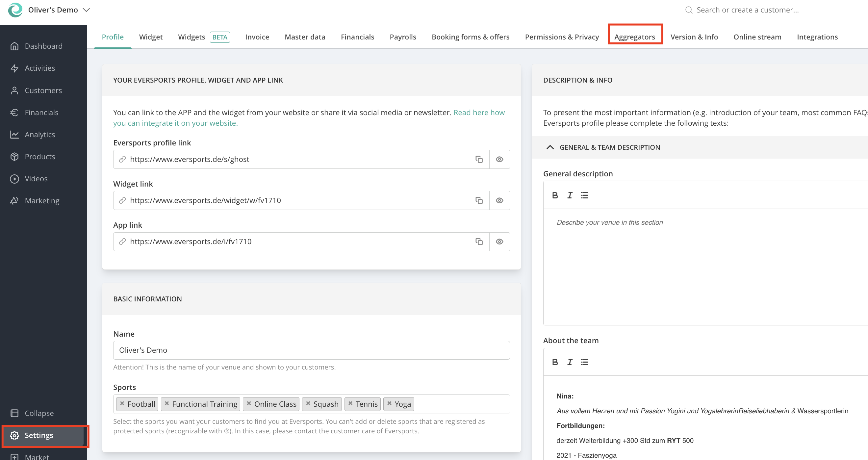Open Customers in the sidebar
The height and width of the screenshot is (460, 868).
coord(43,90)
